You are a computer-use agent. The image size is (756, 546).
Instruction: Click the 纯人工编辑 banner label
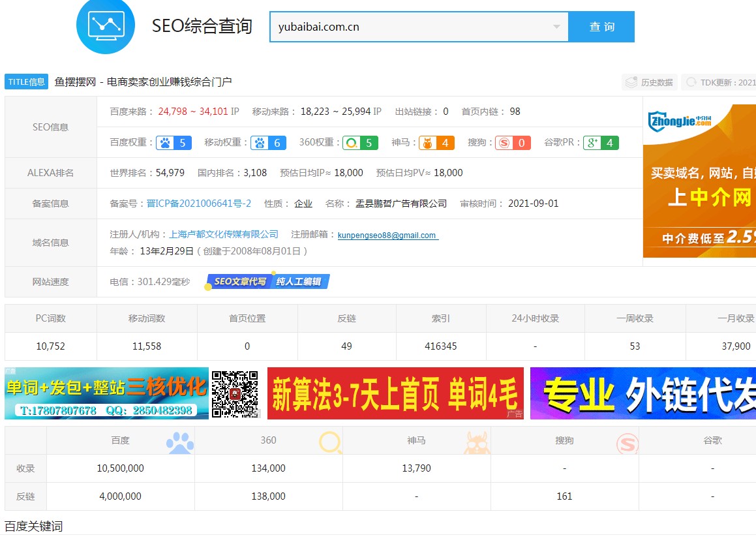(x=299, y=281)
